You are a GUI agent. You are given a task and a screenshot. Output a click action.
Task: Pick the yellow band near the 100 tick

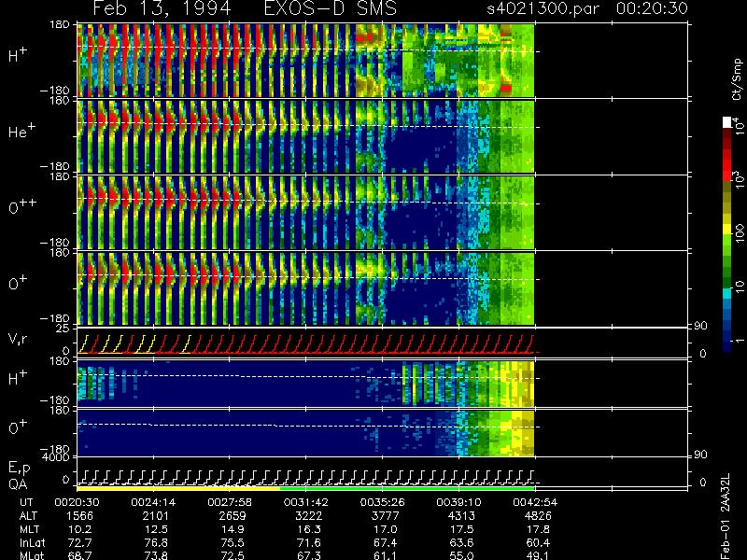[x=727, y=231]
